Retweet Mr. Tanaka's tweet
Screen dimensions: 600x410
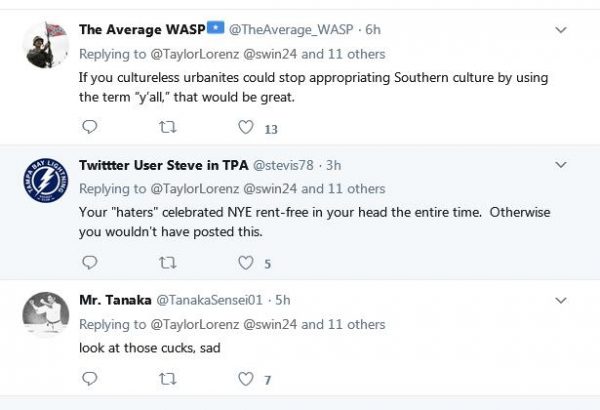pyautogui.click(x=167, y=378)
